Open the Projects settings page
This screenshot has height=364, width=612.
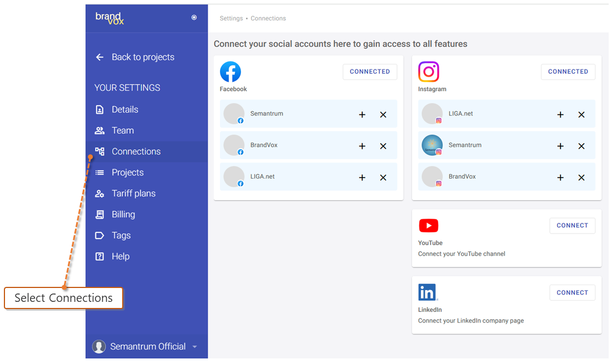coord(128,173)
